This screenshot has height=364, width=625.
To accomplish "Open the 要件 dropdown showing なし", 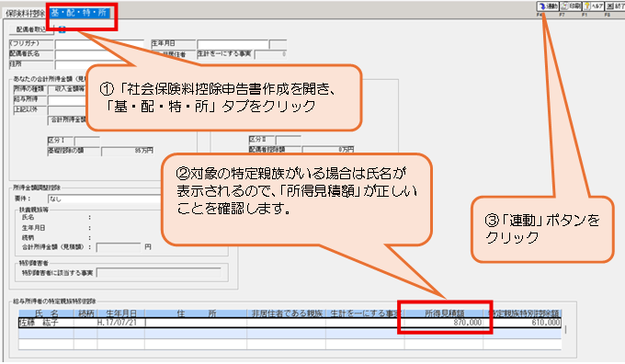I will 105,199.
